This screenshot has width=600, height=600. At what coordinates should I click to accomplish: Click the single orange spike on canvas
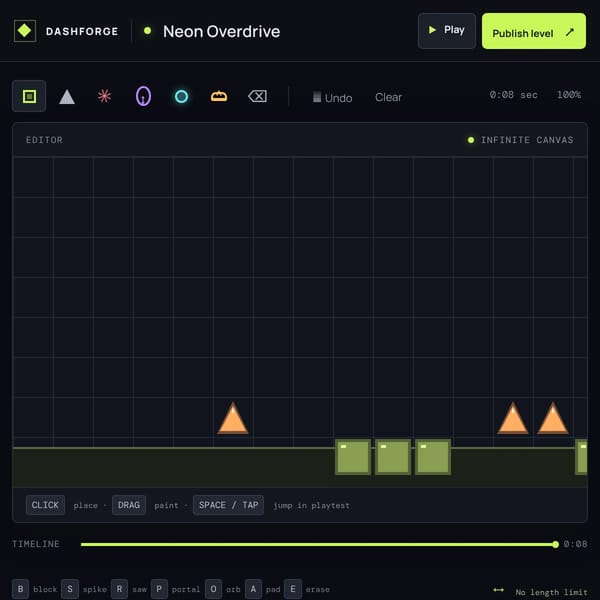(233, 418)
